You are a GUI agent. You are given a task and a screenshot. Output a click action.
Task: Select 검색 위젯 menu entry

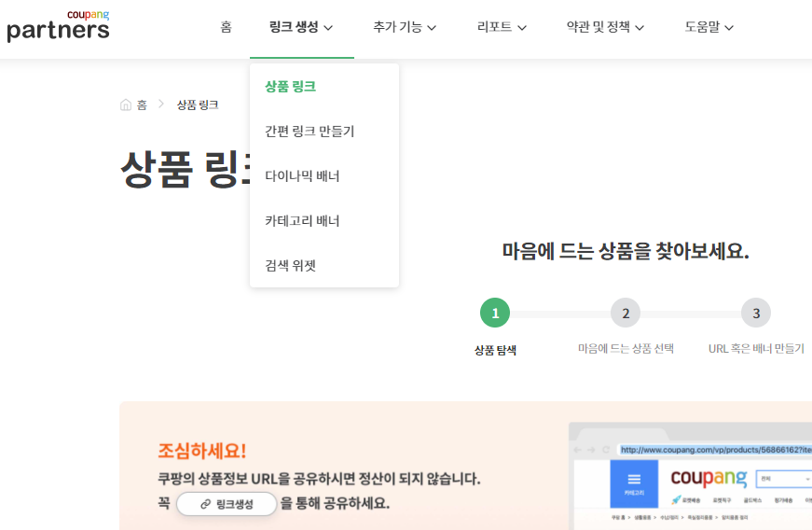pos(291,265)
